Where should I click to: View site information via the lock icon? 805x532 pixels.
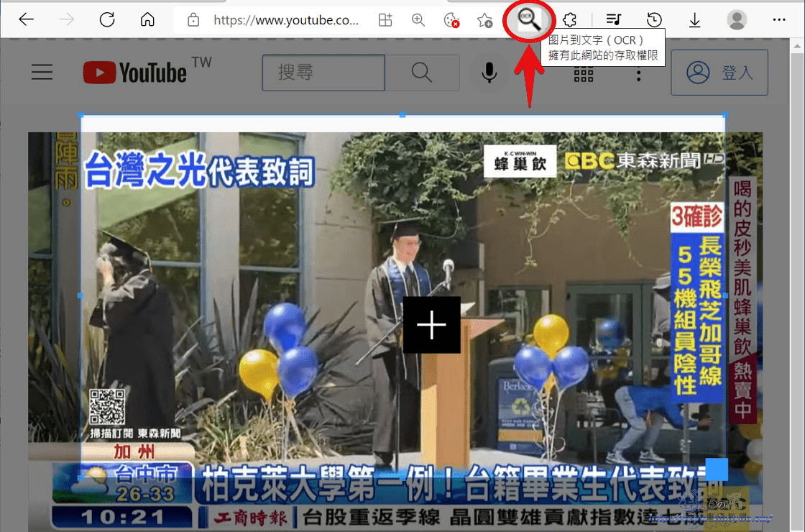click(193, 20)
